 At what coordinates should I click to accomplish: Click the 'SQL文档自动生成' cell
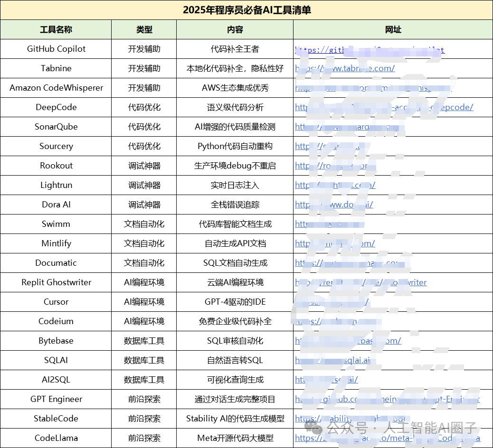coord(235,263)
